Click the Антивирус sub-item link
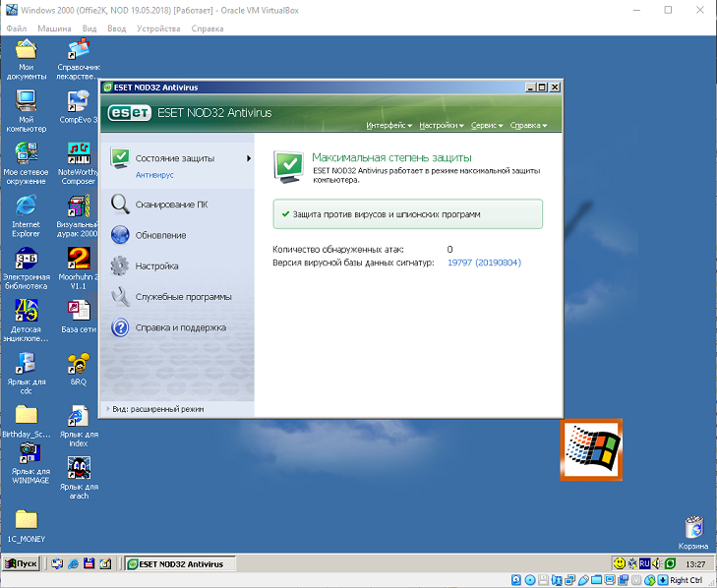The width and height of the screenshot is (717, 588). click(154, 175)
